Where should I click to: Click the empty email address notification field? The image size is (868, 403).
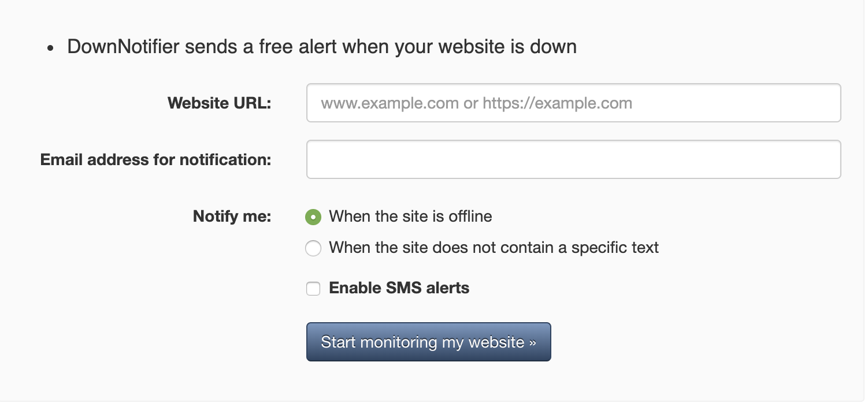(x=573, y=159)
